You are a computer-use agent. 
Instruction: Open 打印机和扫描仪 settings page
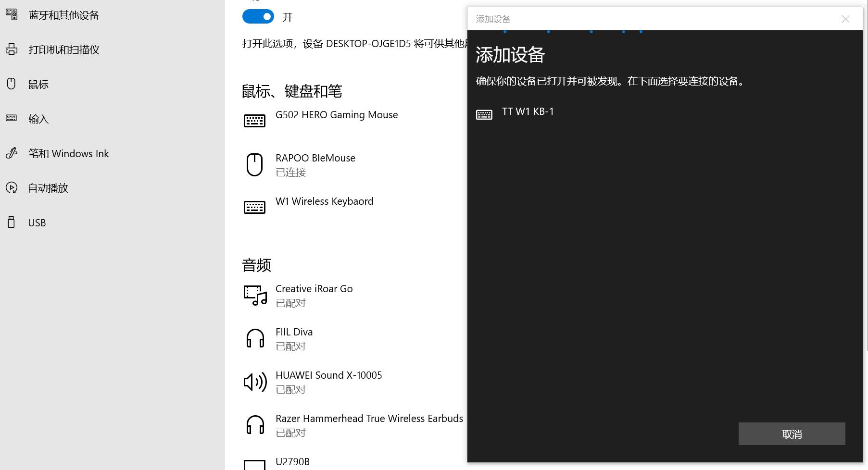tap(63, 50)
